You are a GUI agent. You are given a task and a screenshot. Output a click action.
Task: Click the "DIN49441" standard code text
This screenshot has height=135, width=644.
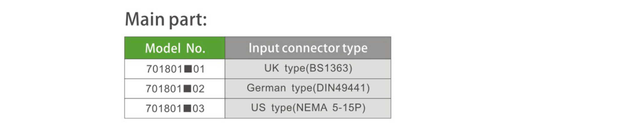click(341, 88)
